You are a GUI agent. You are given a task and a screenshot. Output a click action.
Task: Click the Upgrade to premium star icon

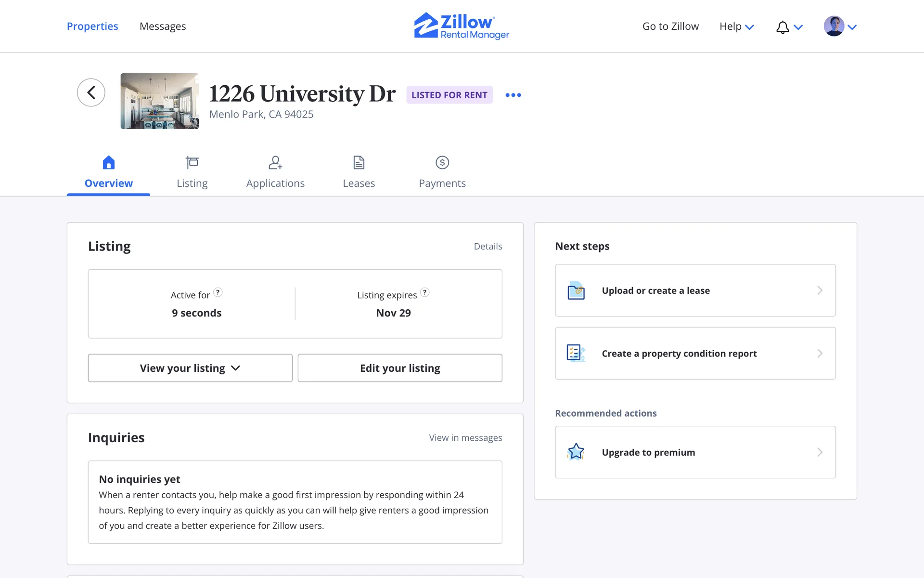(576, 452)
